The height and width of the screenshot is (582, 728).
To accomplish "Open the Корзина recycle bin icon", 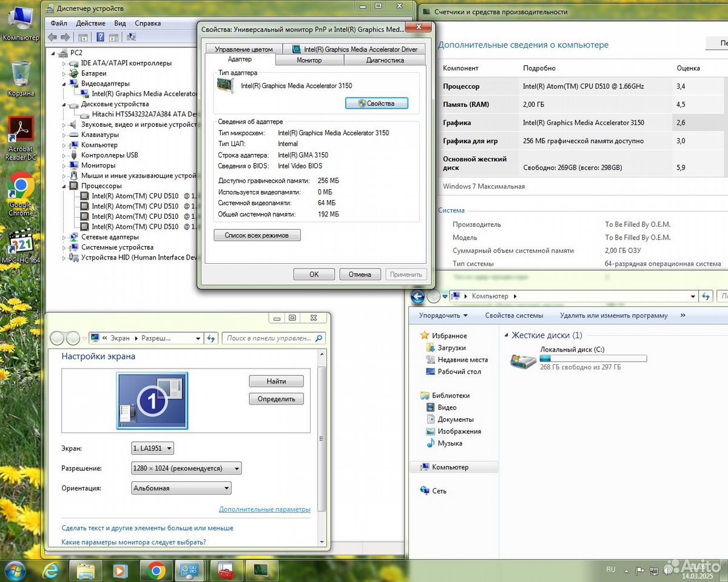I will (x=21, y=79).
